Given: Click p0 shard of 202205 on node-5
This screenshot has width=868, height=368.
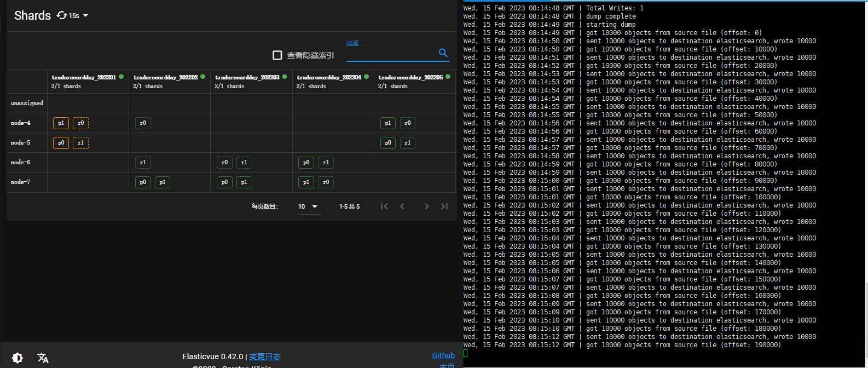Looking at the screenshot, I should click(387, 143).
